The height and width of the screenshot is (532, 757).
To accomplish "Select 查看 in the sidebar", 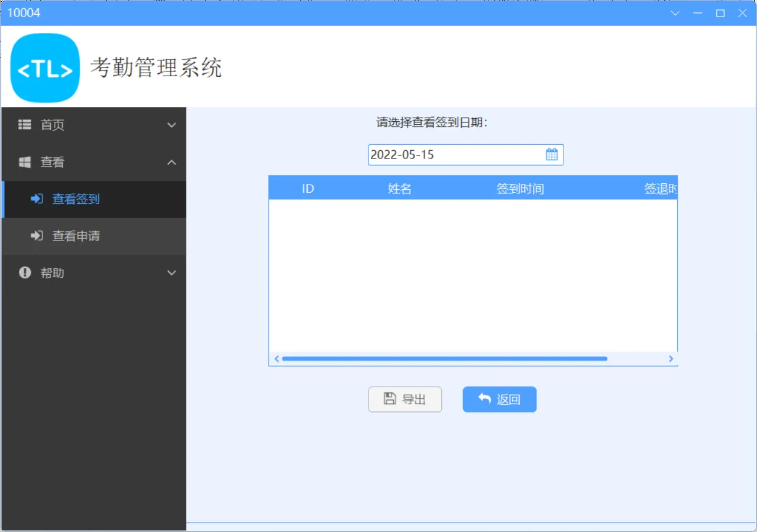I will coord(94,162).
